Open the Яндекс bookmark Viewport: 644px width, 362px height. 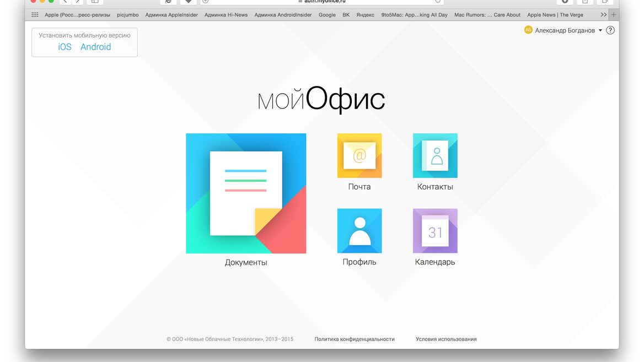tap(365, 15)
